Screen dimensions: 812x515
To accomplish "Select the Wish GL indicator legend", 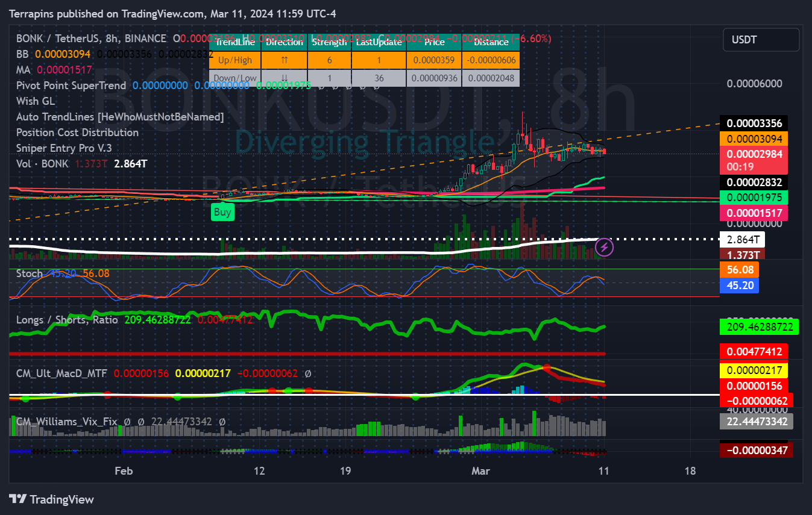I will 36,101.
